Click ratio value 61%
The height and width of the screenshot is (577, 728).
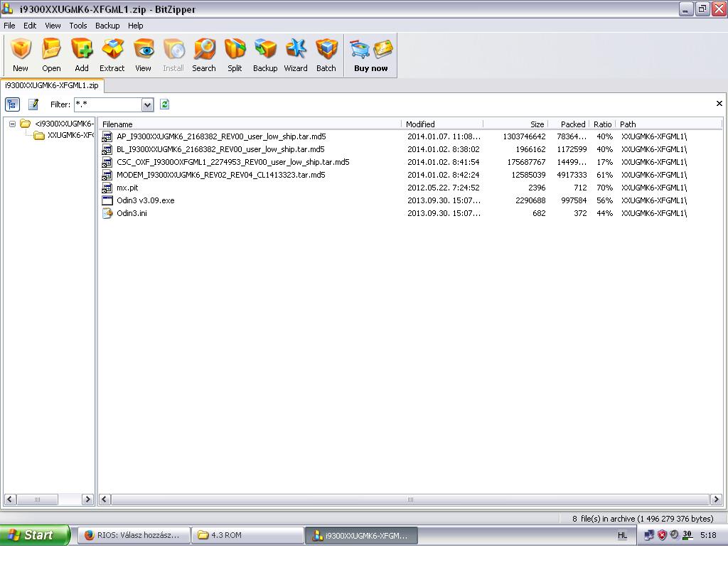click(604, 175)
